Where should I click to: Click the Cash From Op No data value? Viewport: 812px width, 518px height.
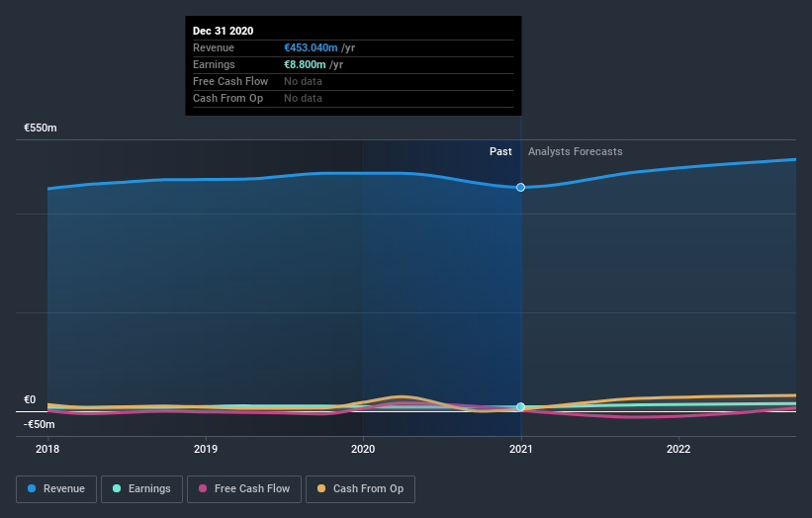click(303, 98)
